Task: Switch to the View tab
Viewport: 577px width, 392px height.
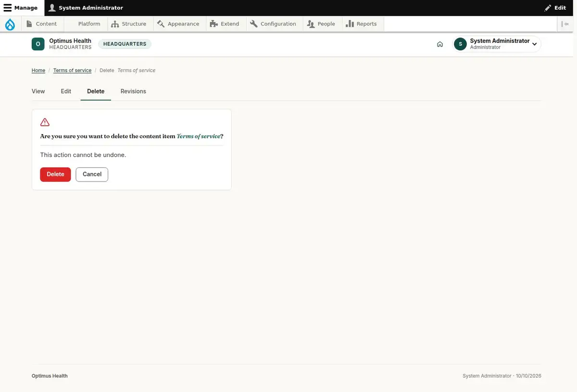Action: tap(38, 91)
